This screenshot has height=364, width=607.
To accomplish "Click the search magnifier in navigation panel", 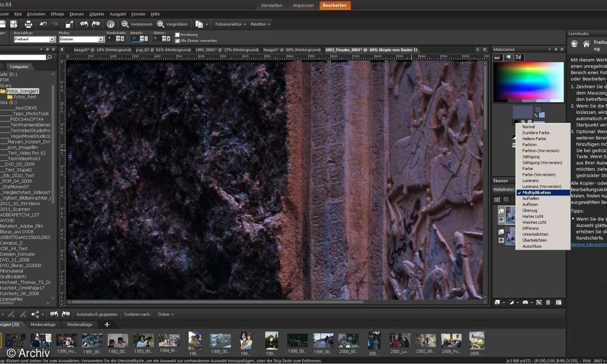I will (x=49, y=58).
